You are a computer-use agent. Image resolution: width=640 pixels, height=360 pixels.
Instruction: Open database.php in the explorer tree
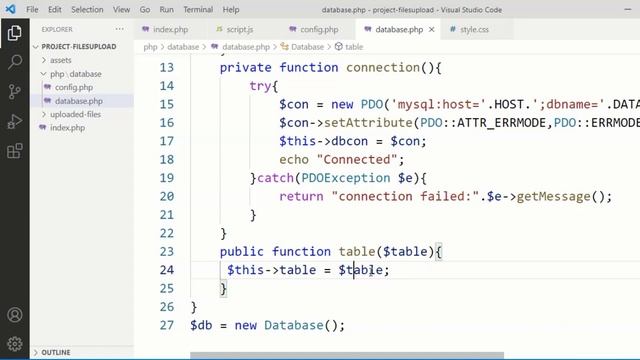pyautogui.click(x=79, y=101)
